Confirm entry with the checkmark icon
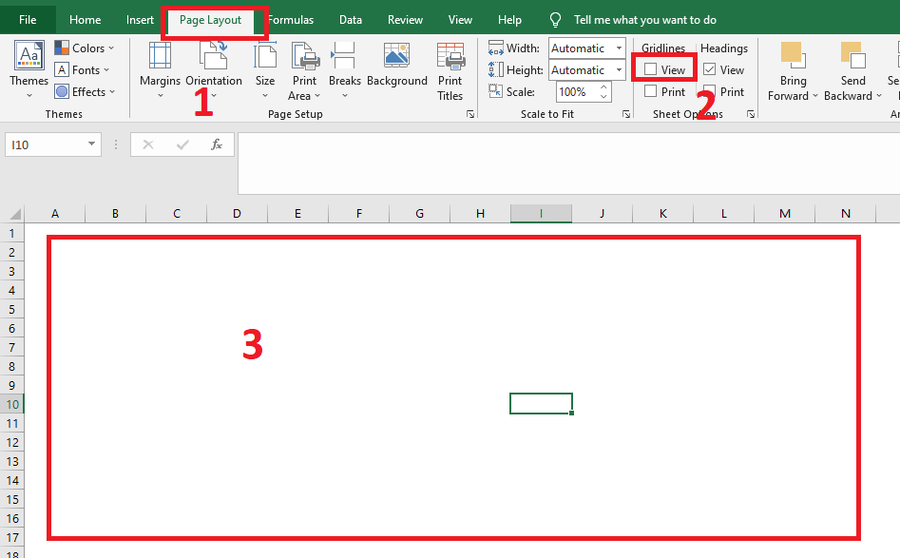This screenshot has height=558, width=900. [x=183, y=145]
